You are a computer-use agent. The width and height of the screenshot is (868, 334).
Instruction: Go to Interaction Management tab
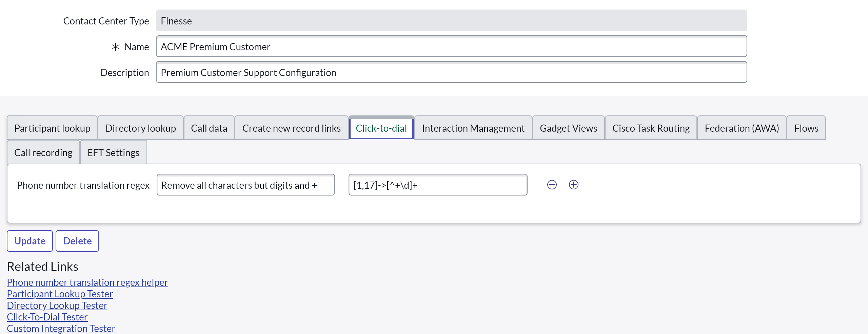pos(473,128)
